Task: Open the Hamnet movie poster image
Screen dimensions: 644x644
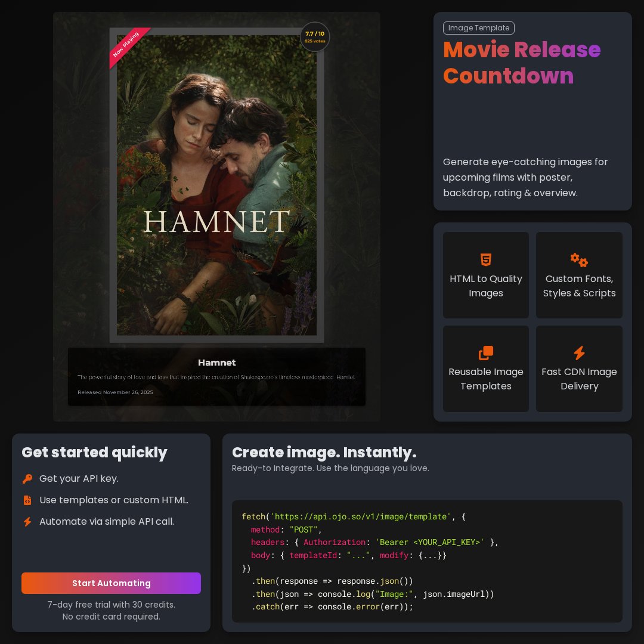Action: pos(216,185)
